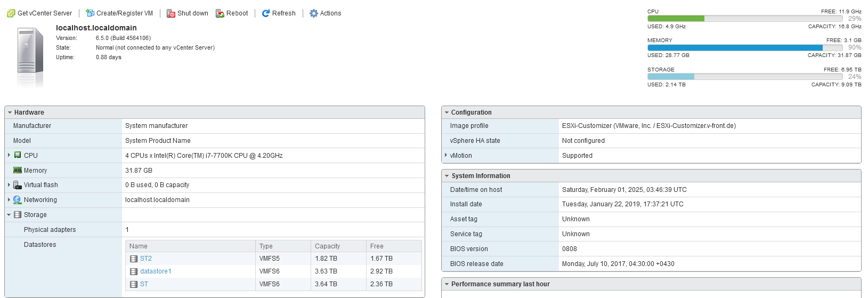Click the BIOS version value 0808
Viewport: 868px width, 298px height.
pos(570,249)
